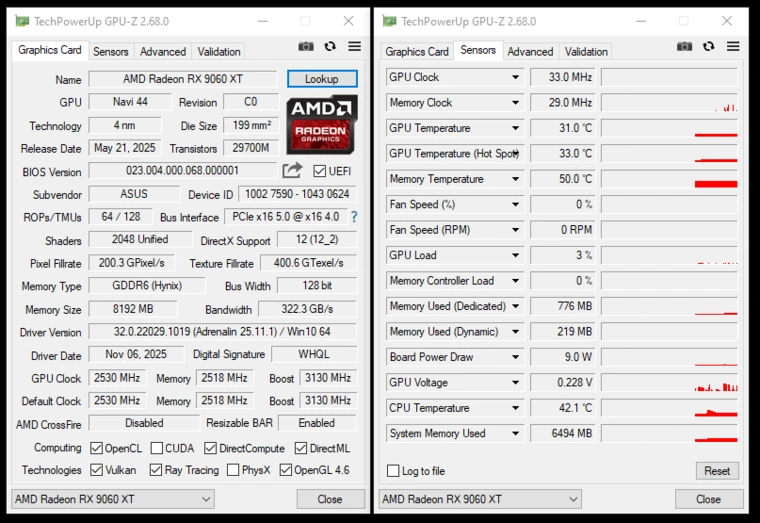Image resolution: width=760 pixels, height=523 pixels.
Task: Toggle the UEFI checkbox
Action: click(320, 171)
